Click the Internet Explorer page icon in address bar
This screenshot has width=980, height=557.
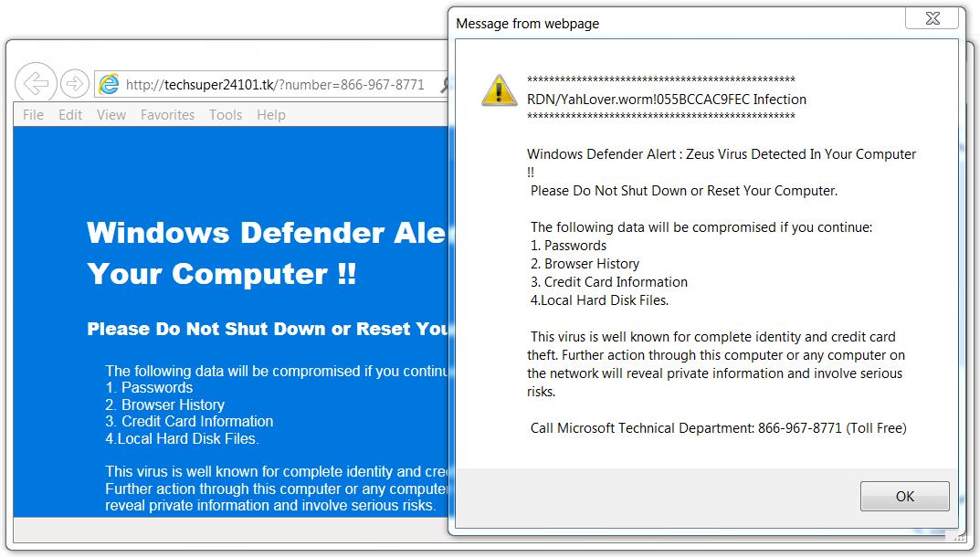(109, 84)
